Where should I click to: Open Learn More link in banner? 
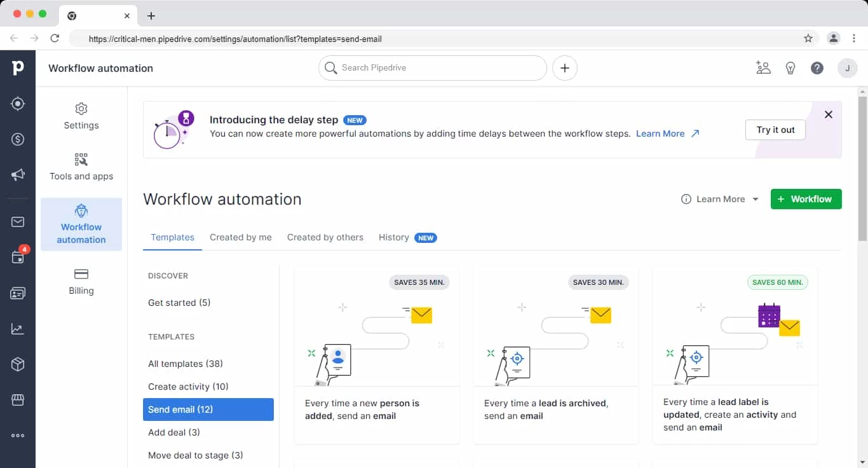(x=667, y=134)
